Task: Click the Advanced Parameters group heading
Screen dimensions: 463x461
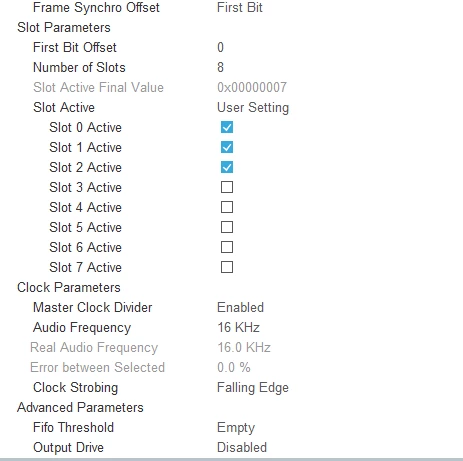Action: [80, 407]
